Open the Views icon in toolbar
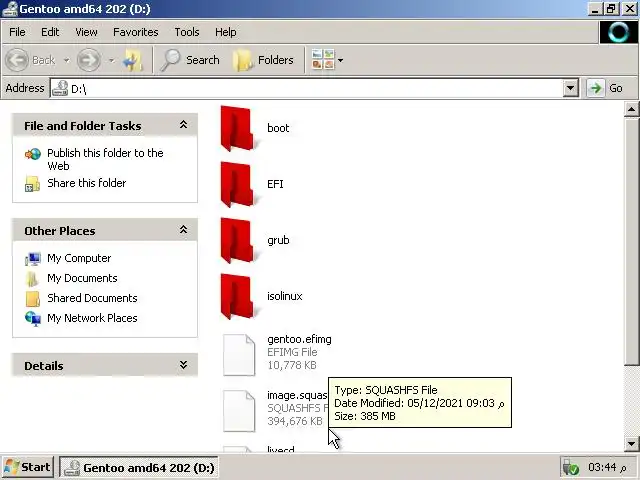The image size is (640, 480). tap(322, 60)
